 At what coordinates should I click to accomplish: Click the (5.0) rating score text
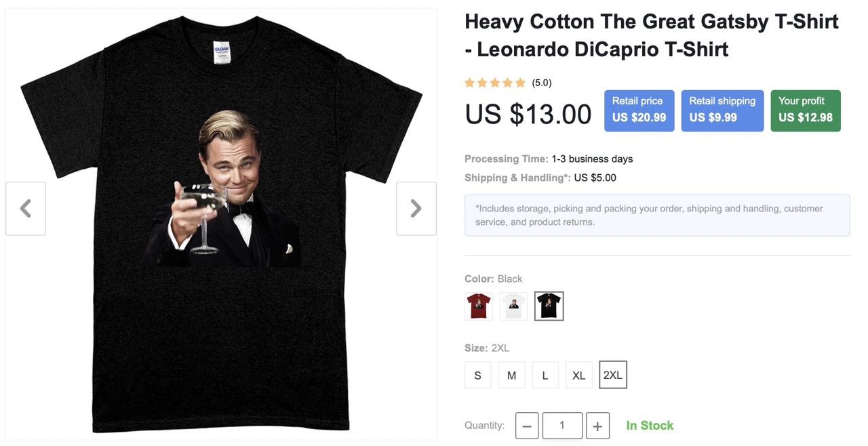542,83
